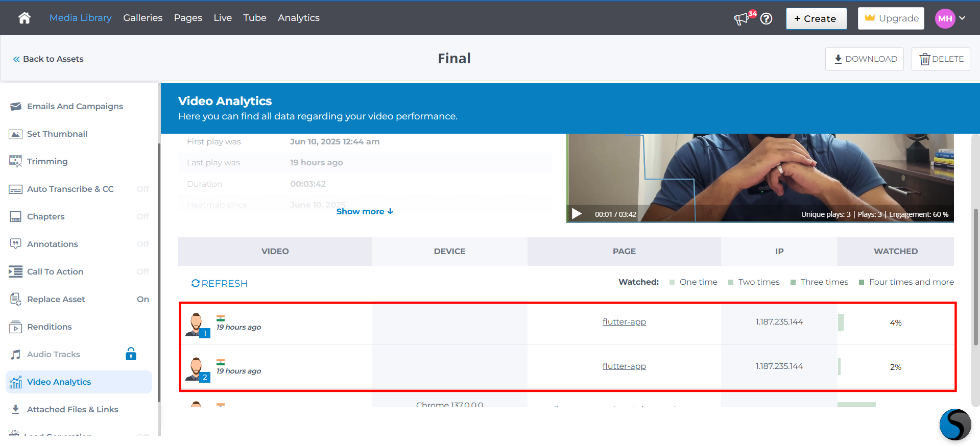Sort by the PAGE column header
The height and width of the screenshot is (447, 980).
(x=624, y=252)
